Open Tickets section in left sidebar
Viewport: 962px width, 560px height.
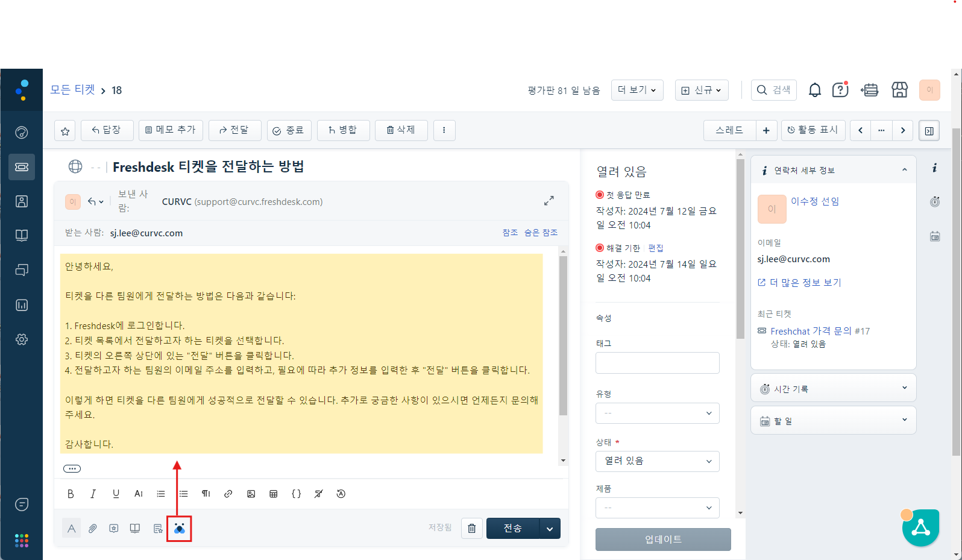coord(22,167)
